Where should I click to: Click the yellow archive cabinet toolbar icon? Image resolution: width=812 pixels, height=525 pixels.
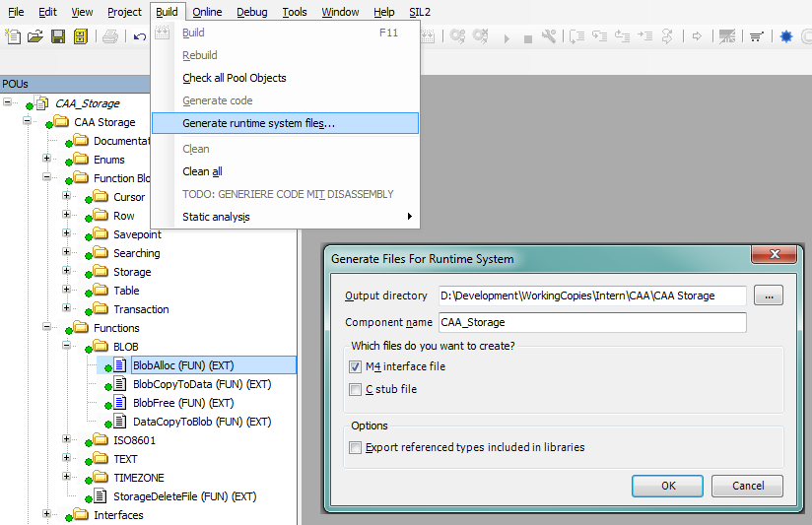click(80, 36)
